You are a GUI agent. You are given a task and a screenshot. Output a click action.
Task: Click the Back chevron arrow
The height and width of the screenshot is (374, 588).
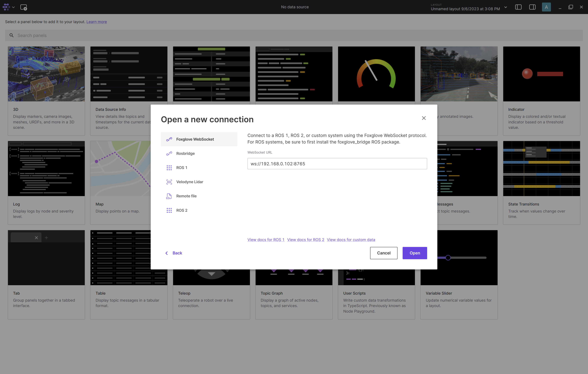[167, 253]
